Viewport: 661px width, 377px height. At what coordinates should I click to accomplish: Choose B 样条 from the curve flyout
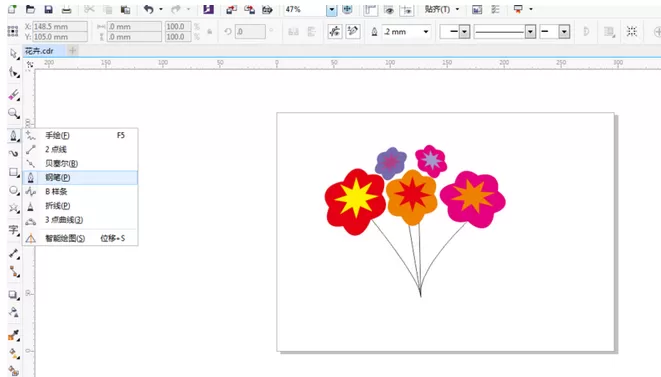click(x=80, y=191)
